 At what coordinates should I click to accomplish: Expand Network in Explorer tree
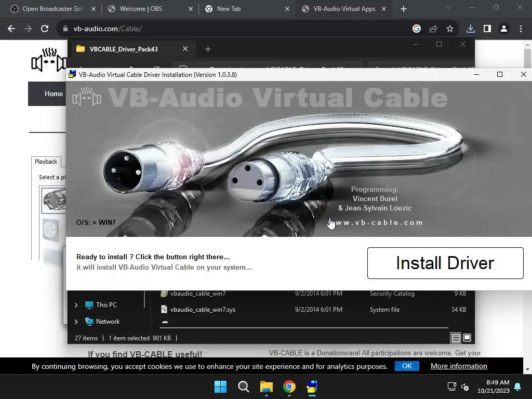76,322
